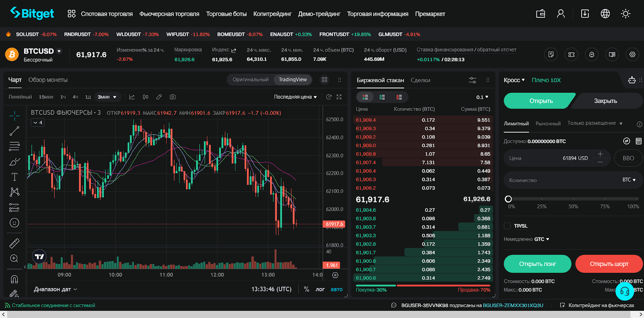Select the forecast position tool

pos(14,208)
